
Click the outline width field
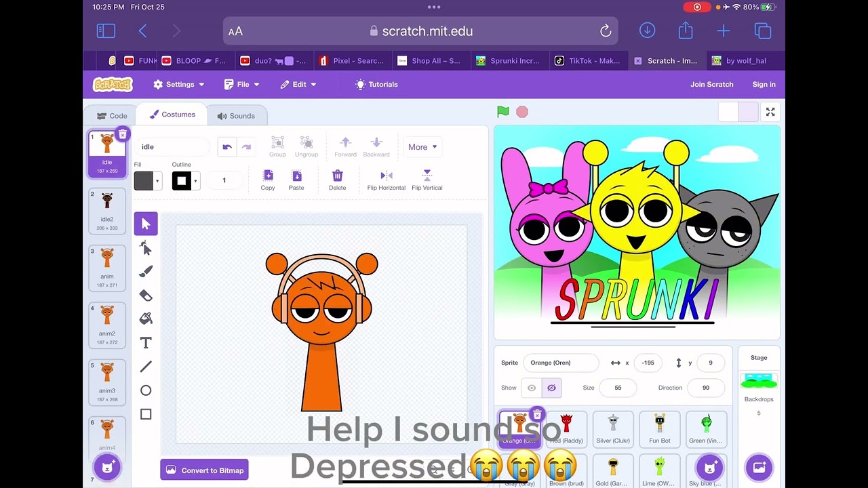click(x=224, y=180)
